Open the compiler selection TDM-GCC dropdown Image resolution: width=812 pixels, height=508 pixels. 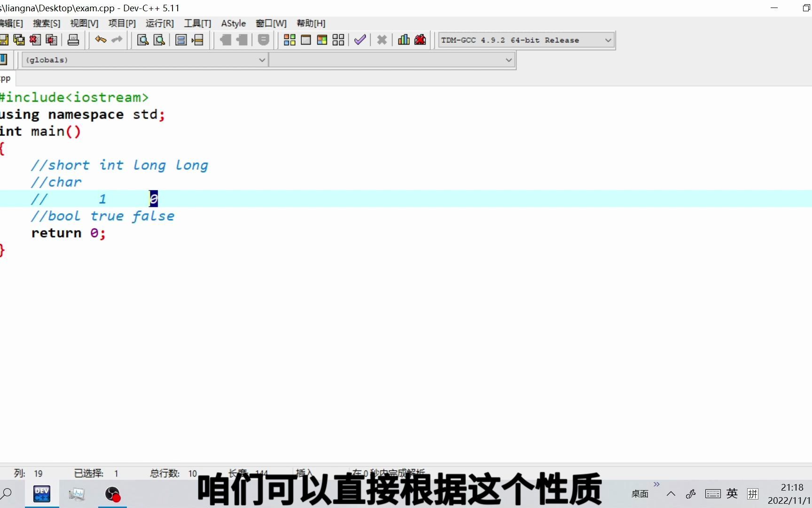point(526,40)
